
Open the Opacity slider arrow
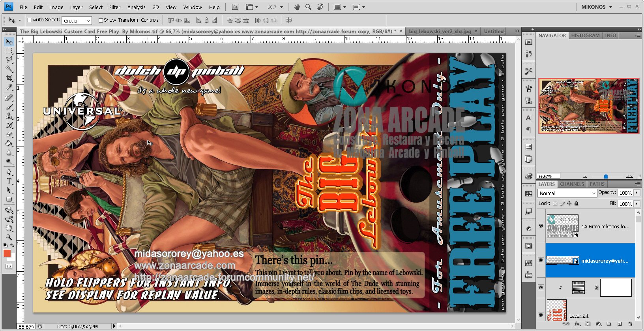click(637, 193)
